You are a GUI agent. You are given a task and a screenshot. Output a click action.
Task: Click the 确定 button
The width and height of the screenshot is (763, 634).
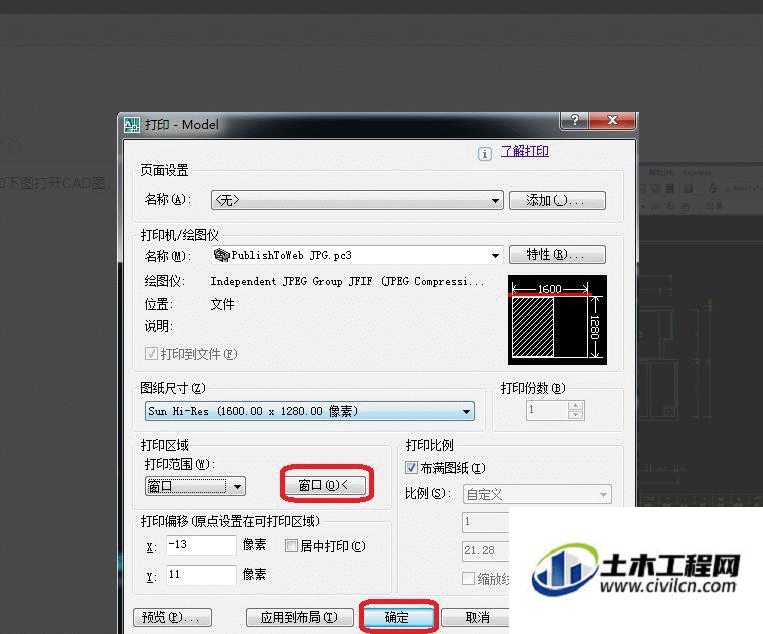398,617
